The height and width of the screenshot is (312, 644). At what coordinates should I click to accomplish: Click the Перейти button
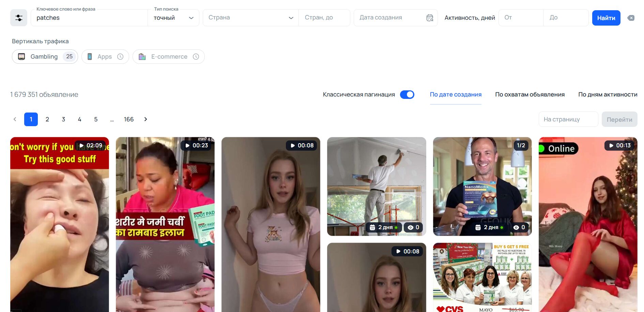[x=619, y=119]
